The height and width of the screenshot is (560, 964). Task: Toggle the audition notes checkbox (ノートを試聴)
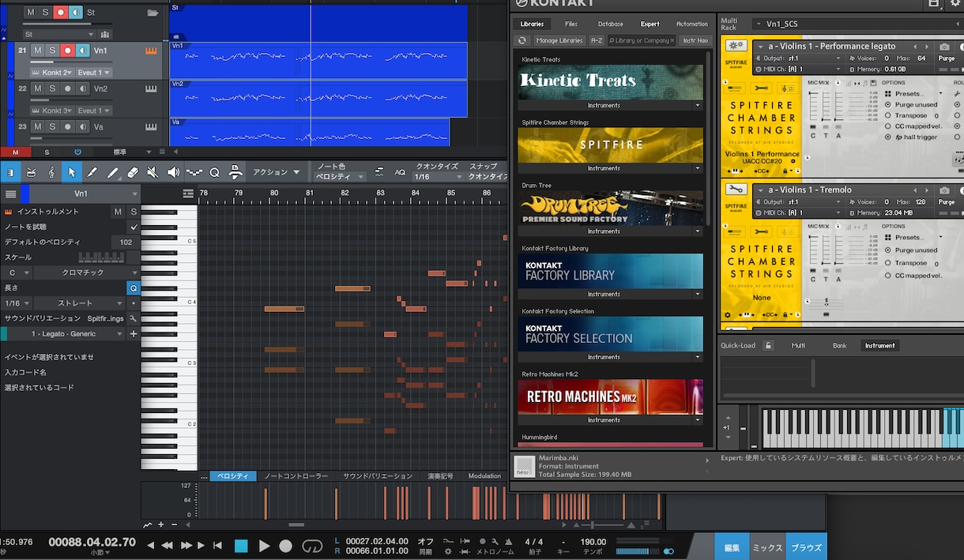click(134, 227)
